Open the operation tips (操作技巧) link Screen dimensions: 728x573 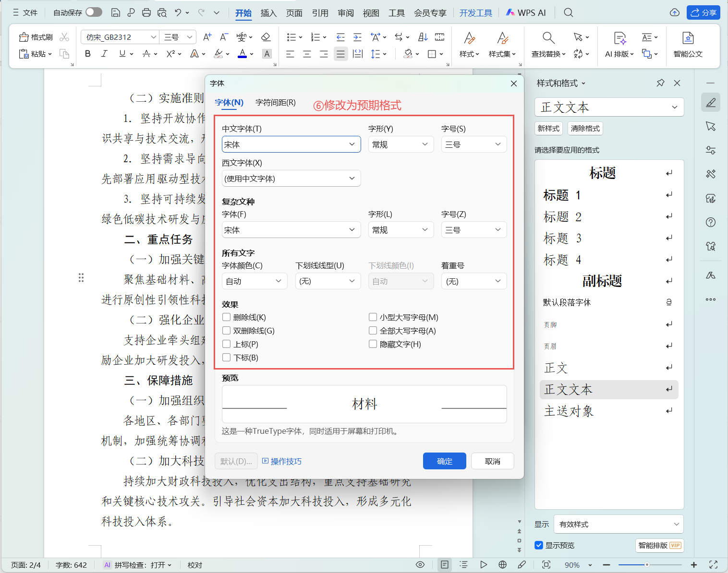point(282,461)
